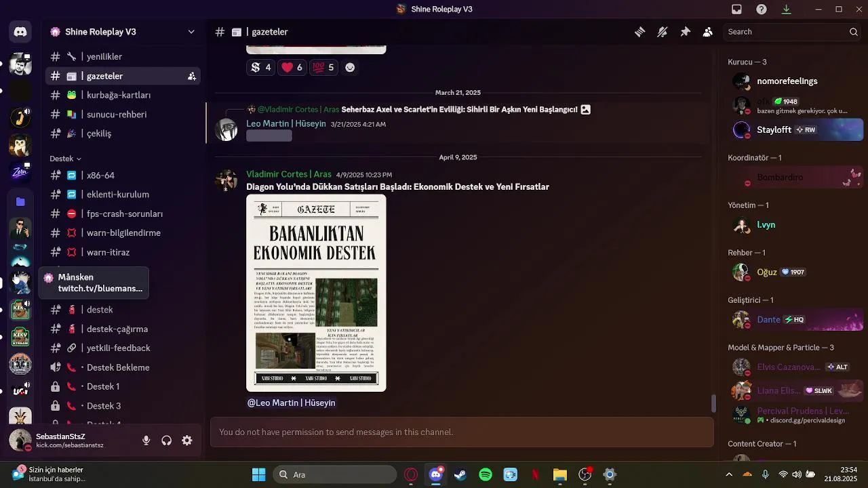The height and width of the screenshot is (488, 868).
Task: Open warn-bilgilendirme channel
Action: pyautogui.click(x=123, y=233)
